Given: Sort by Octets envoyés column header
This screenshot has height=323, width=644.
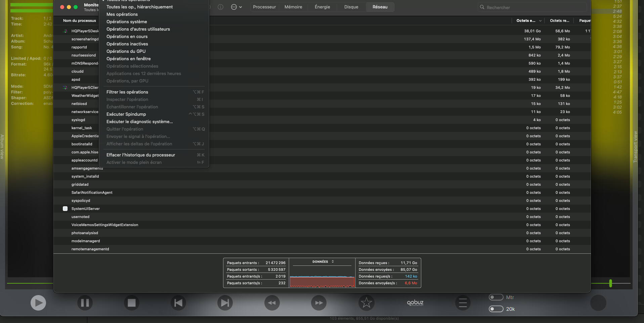Looking at the screenshot, I should (x=528, y=21).
